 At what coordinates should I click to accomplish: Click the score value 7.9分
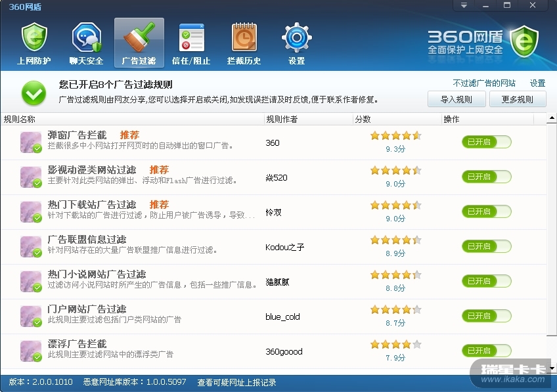(395, 358)
